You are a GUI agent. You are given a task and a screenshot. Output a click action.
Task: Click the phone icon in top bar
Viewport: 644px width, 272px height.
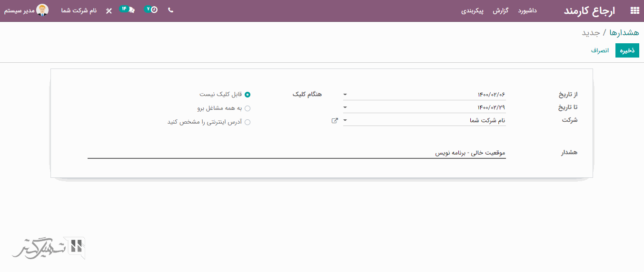pos(171,10)
